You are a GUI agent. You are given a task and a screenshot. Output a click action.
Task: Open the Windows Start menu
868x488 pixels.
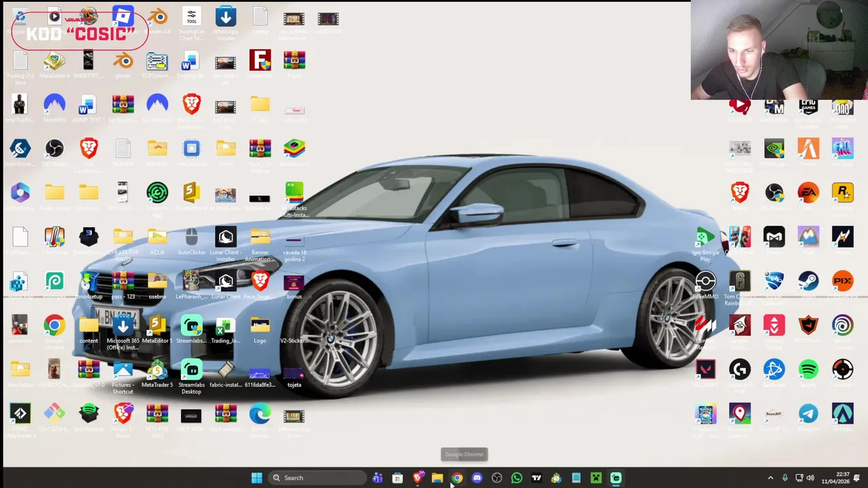click(x=256, y=478)
